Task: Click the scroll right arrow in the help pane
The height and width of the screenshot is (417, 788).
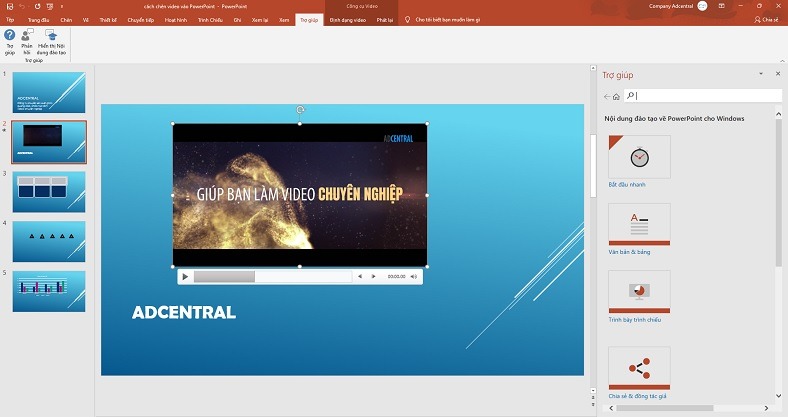Action: pos(766,408)
